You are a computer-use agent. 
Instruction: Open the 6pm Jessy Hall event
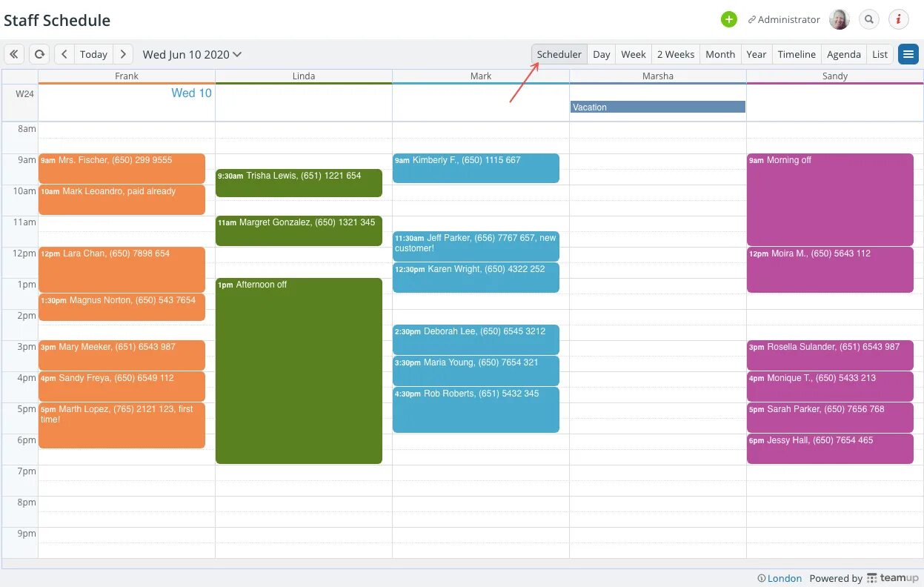[x=830, y=448]
